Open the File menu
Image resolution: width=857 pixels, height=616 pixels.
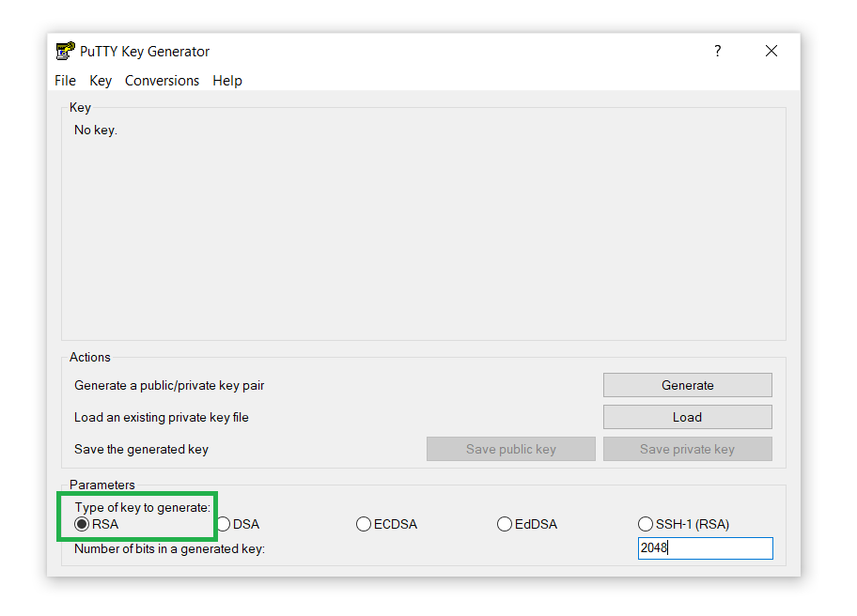[65, 81]
